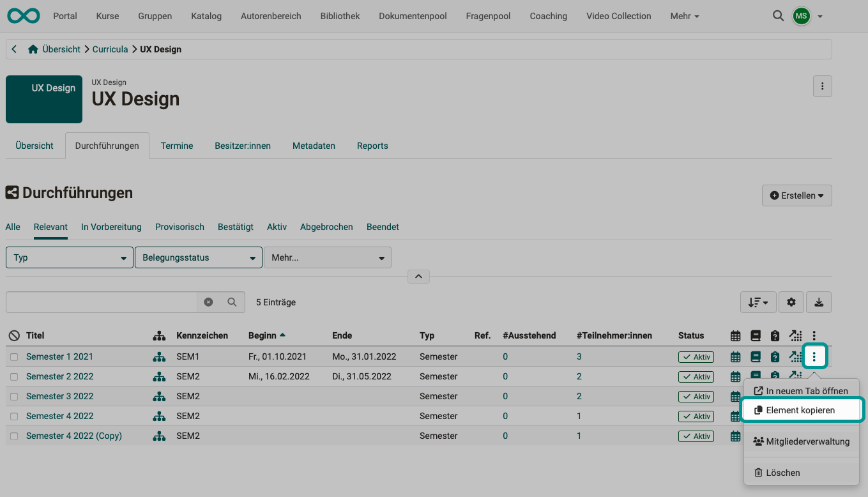Open the Erstellen button menu

(x=796, y=195)
